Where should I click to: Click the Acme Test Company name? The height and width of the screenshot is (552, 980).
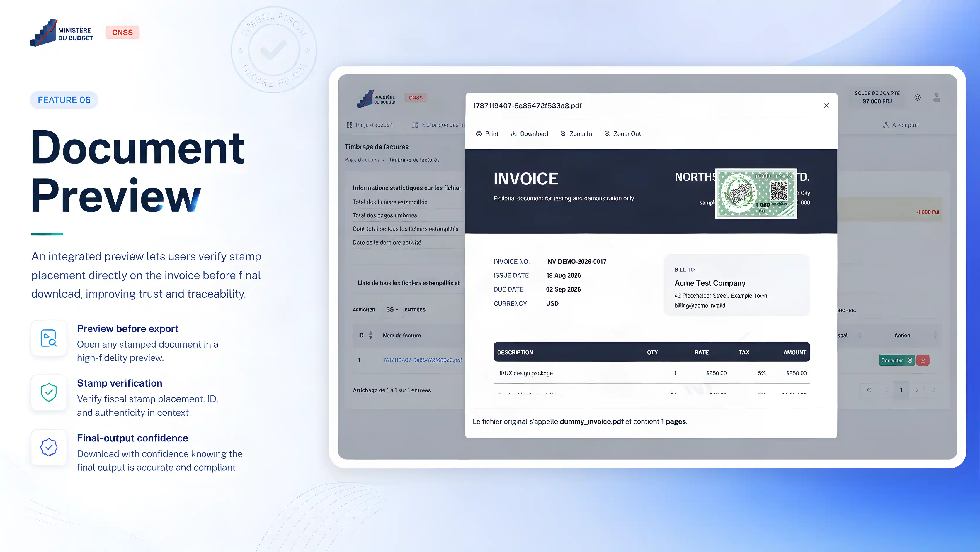(x=710, y=283)
